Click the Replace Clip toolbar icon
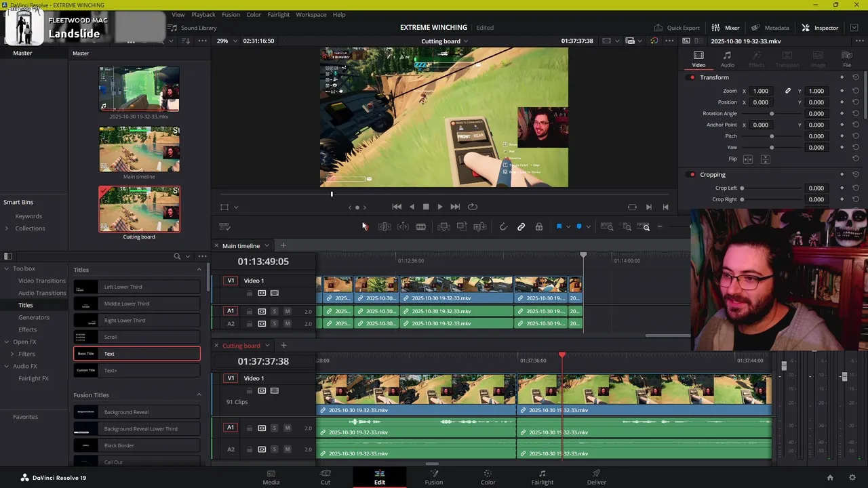 point(480,227)
